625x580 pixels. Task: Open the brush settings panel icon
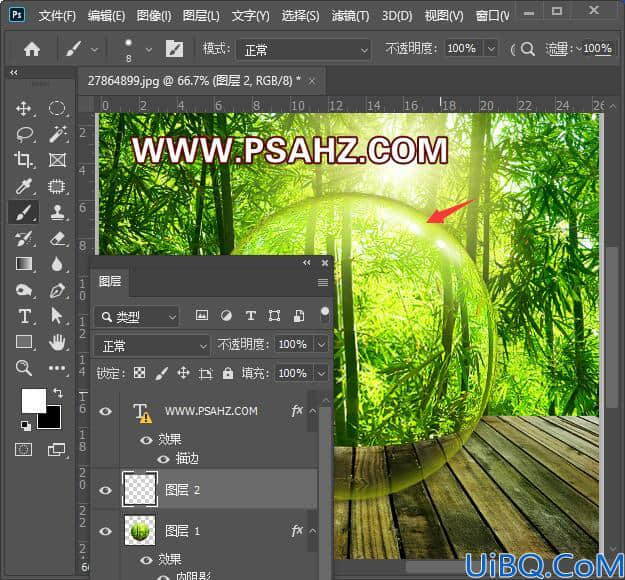point(175,49)
